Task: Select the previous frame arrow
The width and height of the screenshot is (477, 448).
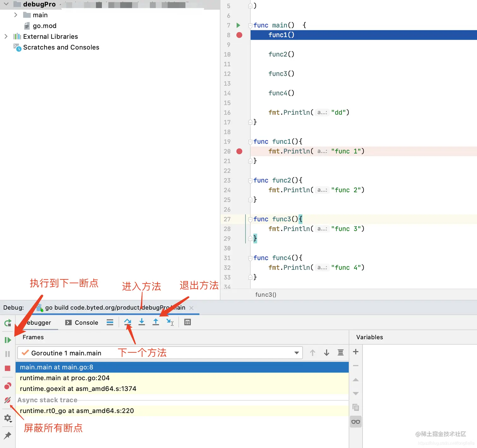Action: pyautogui.click(x=313, y=353)
